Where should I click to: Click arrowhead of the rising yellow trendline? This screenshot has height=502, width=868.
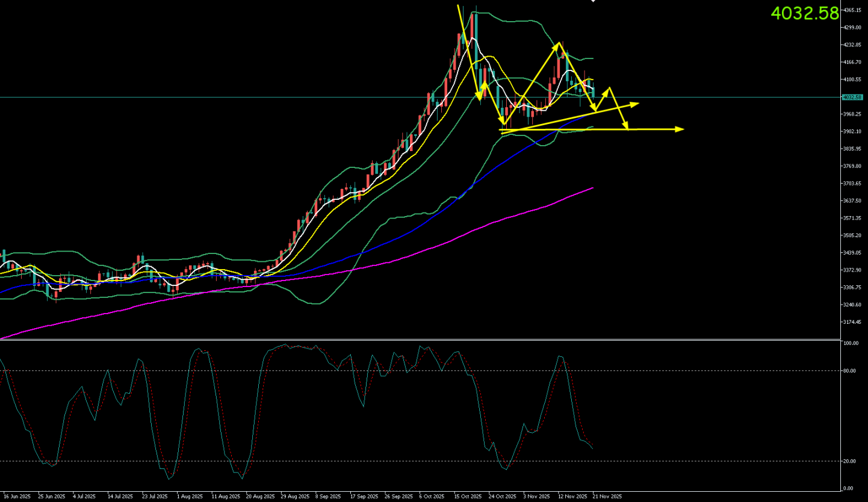(x=634, y=104)
